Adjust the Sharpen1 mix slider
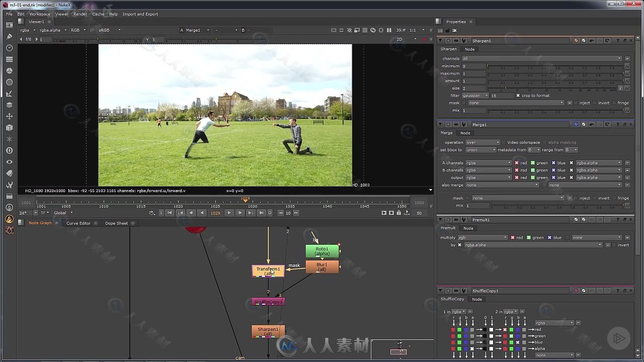This screenshot has height=362, width=644. 555,111
